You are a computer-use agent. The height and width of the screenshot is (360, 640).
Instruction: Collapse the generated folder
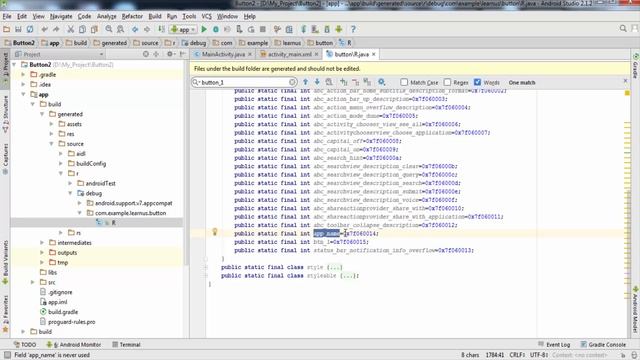click(42, 114)
